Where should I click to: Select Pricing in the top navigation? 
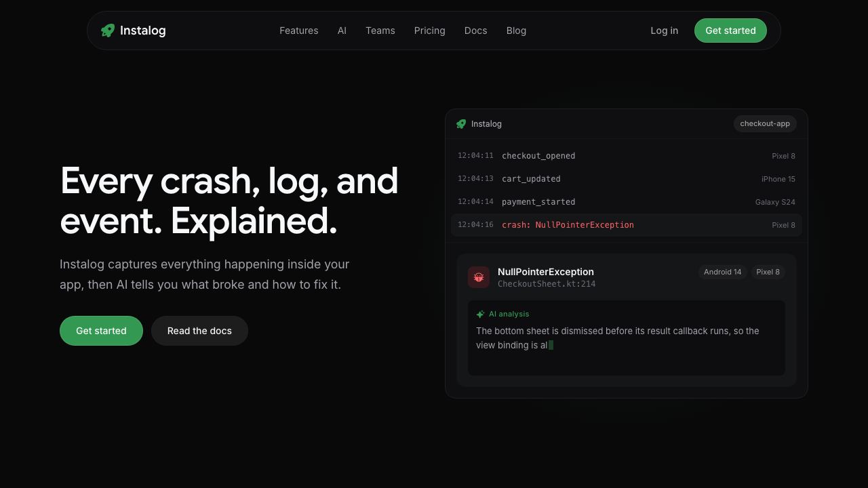pos(430,30)
